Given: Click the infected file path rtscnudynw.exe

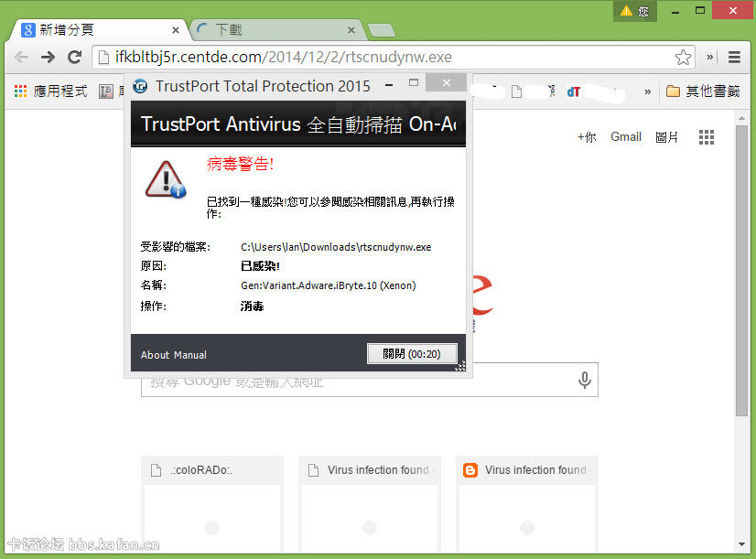Looking at the screenshot, I should (336, 247).
